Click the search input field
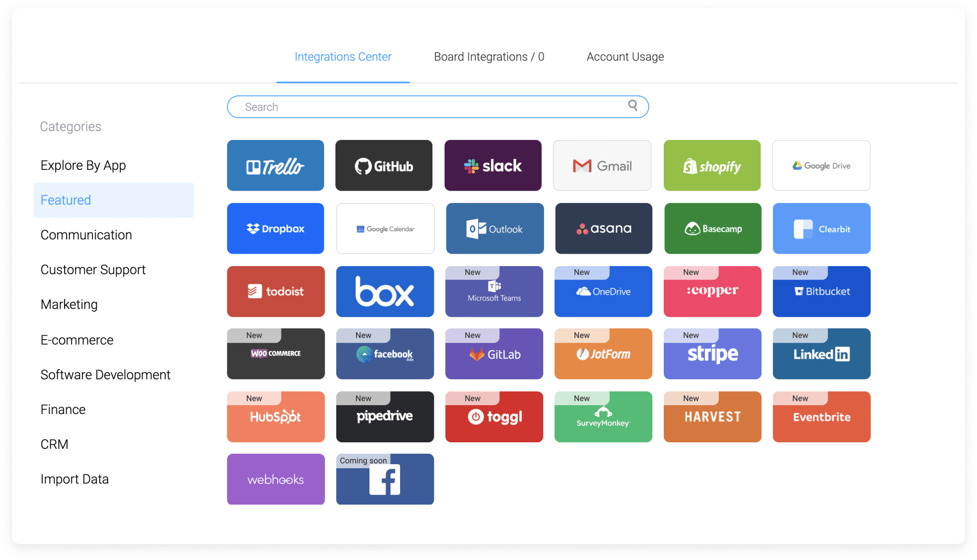 438,106
